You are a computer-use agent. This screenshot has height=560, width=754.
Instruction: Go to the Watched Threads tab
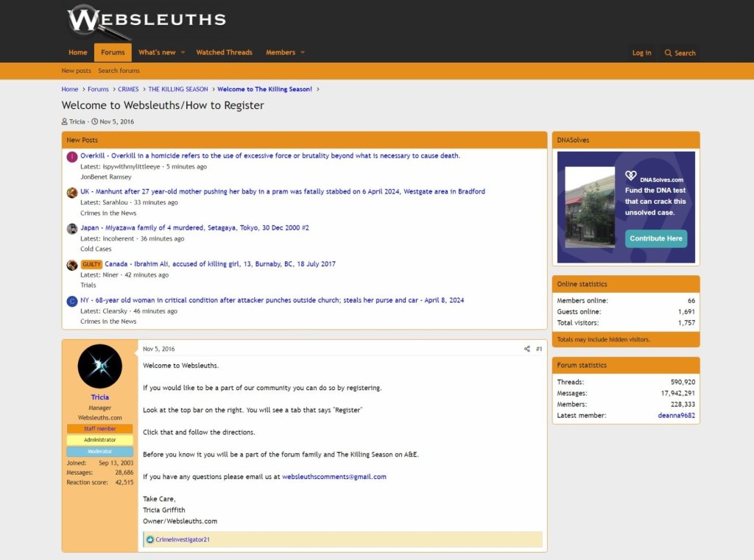224,52
